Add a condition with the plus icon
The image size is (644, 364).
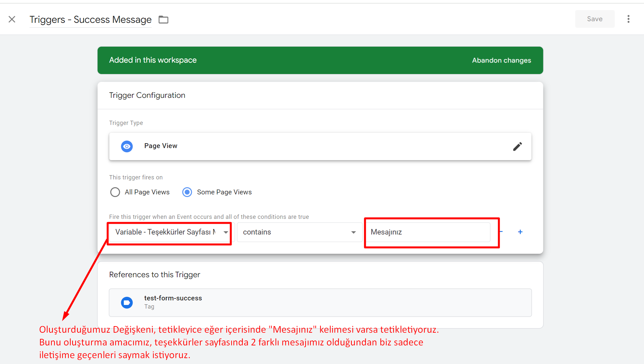(x=520, y=232)
